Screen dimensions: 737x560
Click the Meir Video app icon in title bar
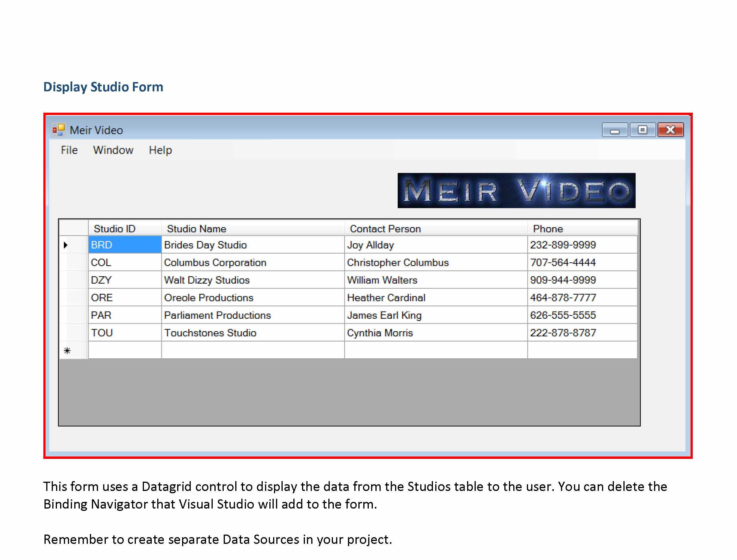coord(58,130)
